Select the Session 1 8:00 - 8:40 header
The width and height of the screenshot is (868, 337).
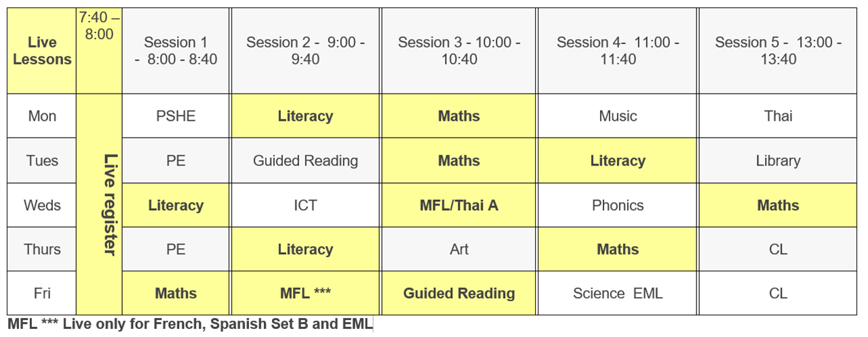click(x=176, y=51)
